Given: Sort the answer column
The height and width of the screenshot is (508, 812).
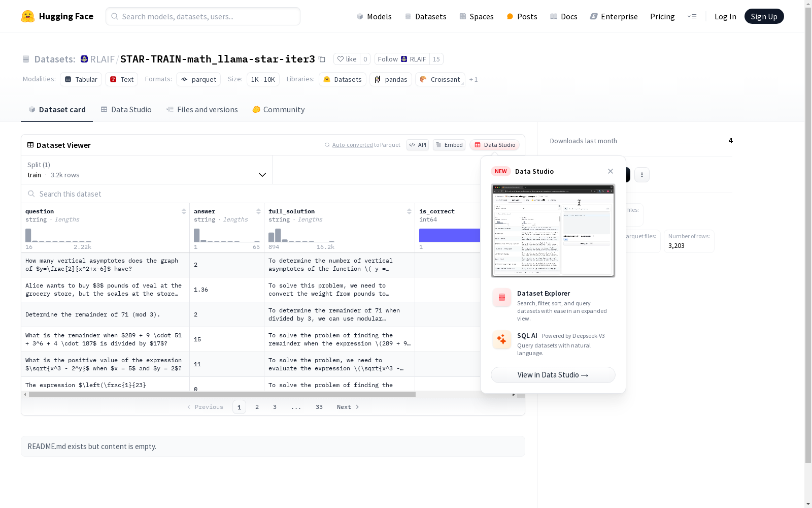Looking at the screenshot, I should 258,211.
